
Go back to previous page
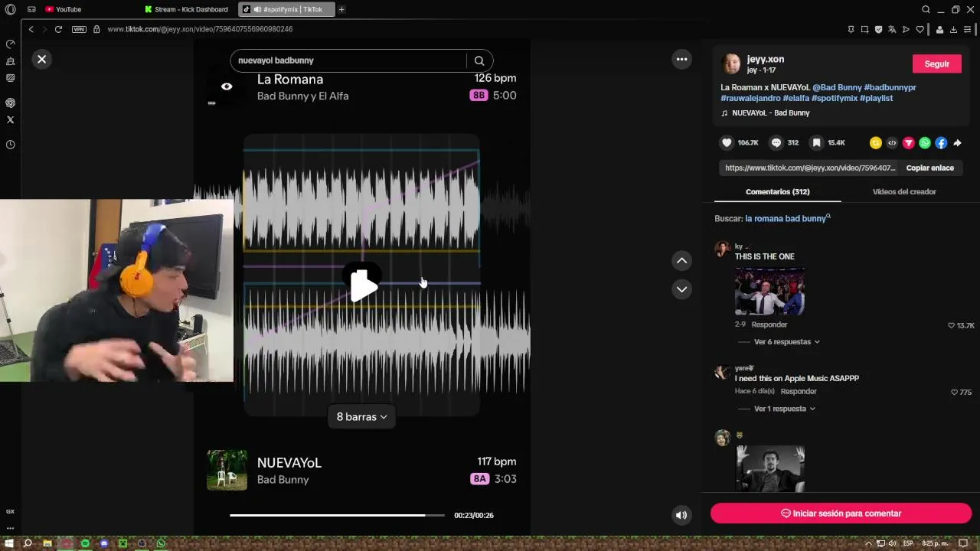31,29
